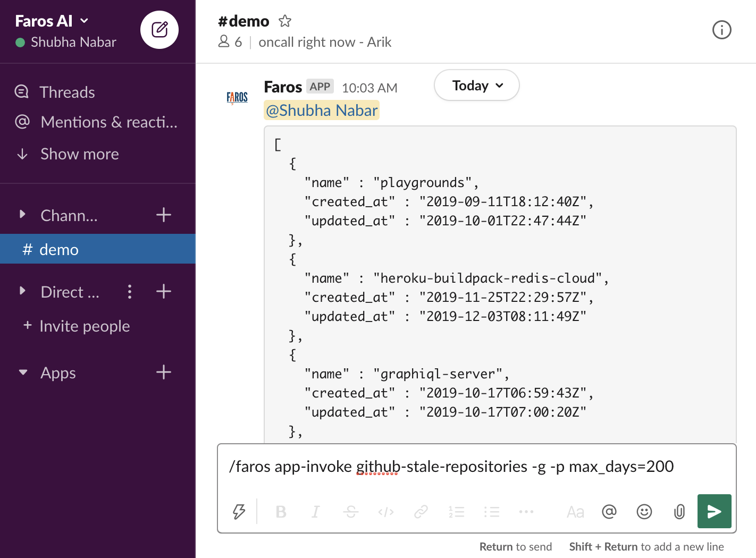
Task: Toggle bulleted list formatting
Action: (x=491, y=512)
